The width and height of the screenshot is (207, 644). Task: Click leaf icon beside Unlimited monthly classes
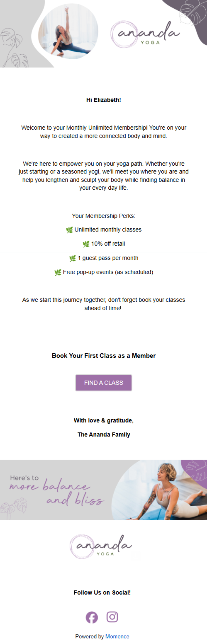(69, 230)
